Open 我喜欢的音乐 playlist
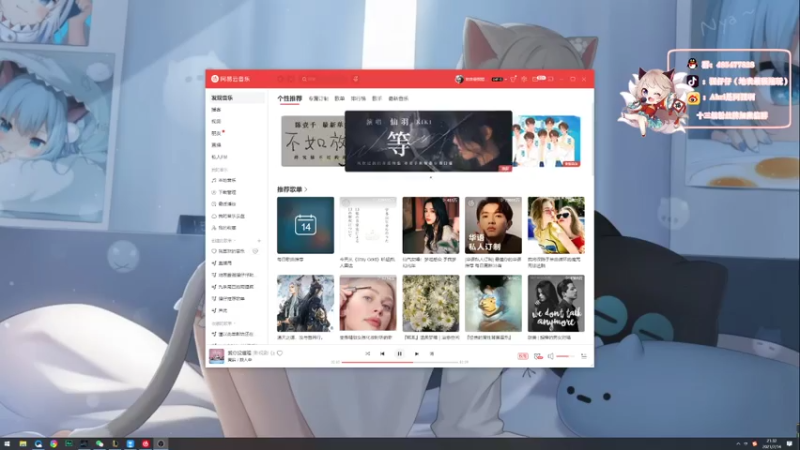Image resolution: width=800 pixels, height=450 pixels. [229, 251]
